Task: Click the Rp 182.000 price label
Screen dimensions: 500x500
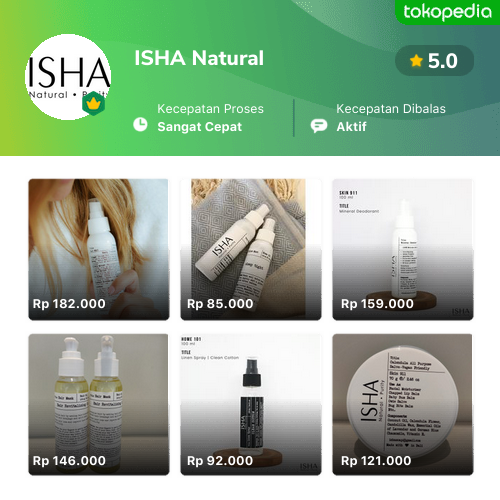Action: tap(69, 304)
